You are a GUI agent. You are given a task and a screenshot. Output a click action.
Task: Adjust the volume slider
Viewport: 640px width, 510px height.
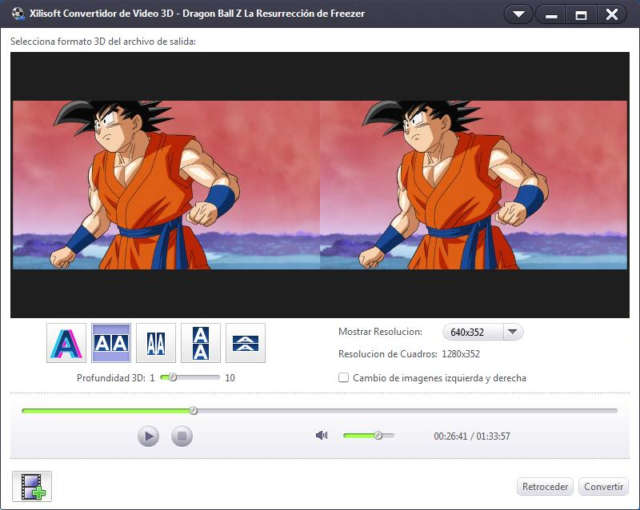pyautogui.click(x=369, y=436)
